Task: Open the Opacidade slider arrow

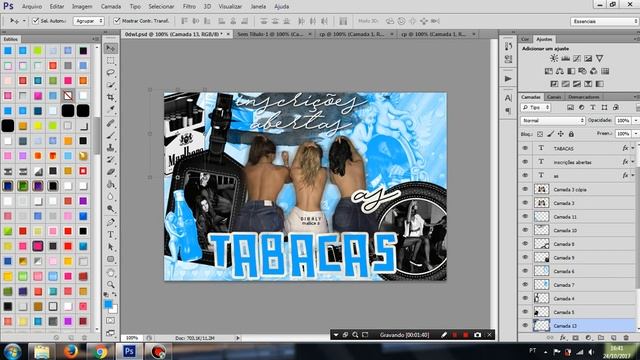Action: [635, 120]
